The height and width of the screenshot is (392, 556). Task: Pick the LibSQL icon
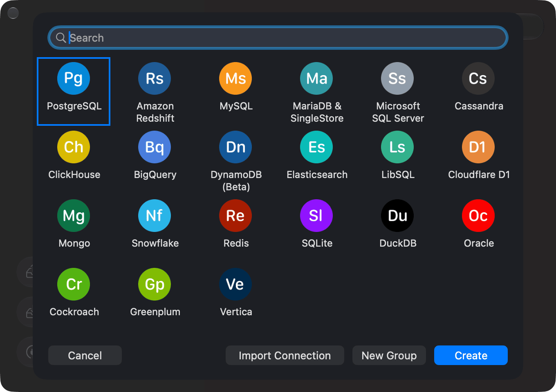[397, 147]
